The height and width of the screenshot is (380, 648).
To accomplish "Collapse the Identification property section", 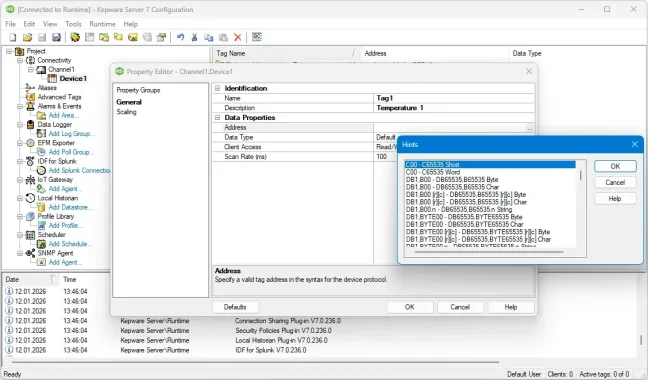I will tap(217, 88).
